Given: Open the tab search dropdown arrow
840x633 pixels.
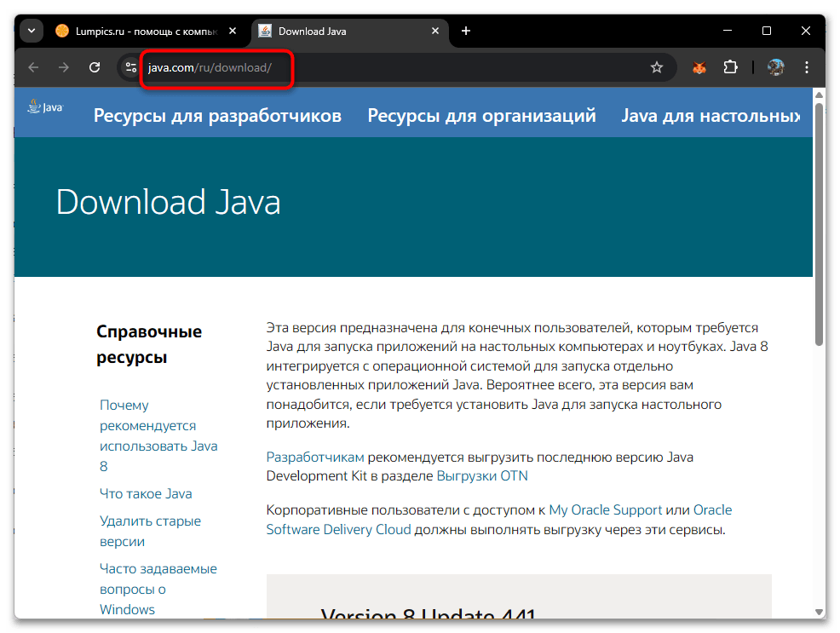Looking at the screenshot, I should coord(32,31).
